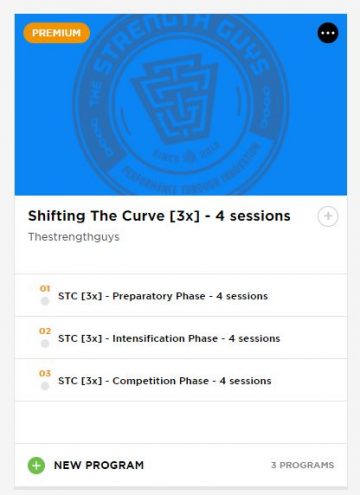Toggle gray circle for Preparatory Phase
This screenshot has height=495, width=360.
point(45,301)
